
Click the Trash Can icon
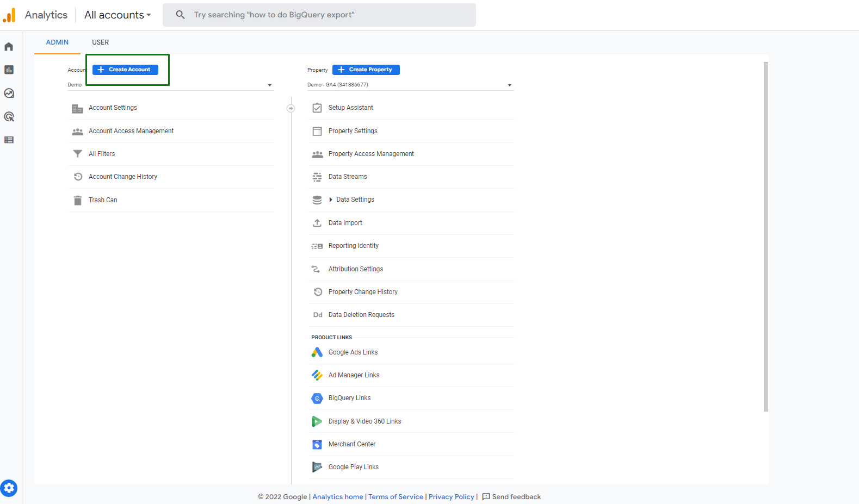[x=77, y=200]
